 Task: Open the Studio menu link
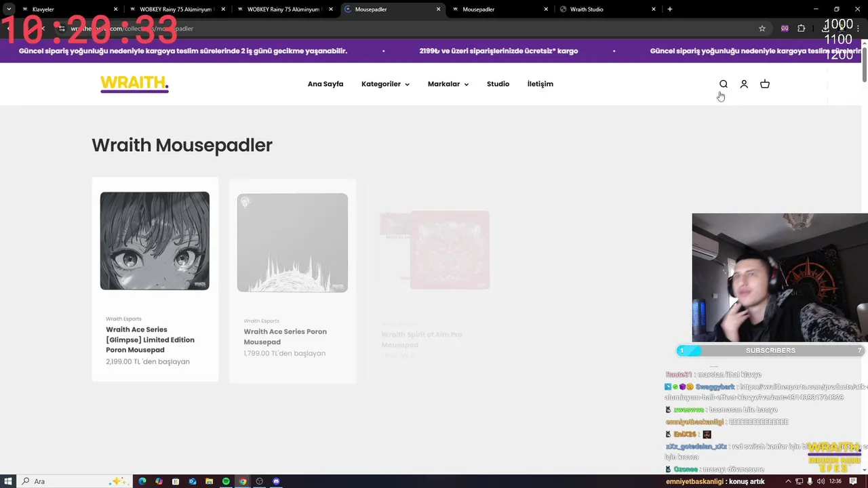498,84
